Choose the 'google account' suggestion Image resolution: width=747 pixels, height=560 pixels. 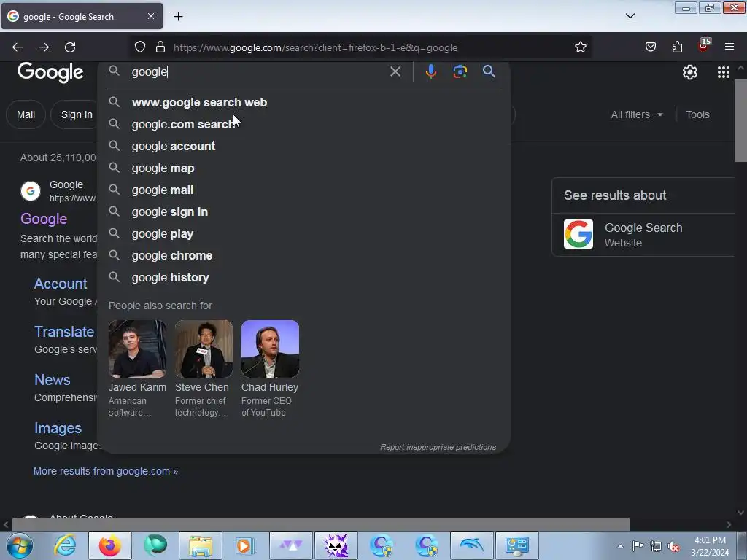(x=303, y=146)
